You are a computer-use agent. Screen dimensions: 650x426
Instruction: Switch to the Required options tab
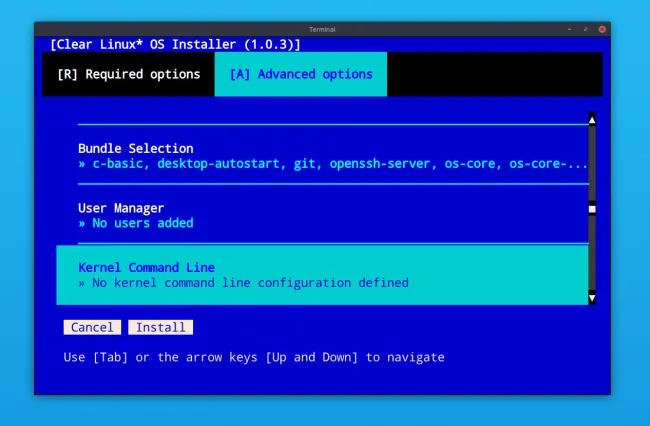click(x=129, y=74)
